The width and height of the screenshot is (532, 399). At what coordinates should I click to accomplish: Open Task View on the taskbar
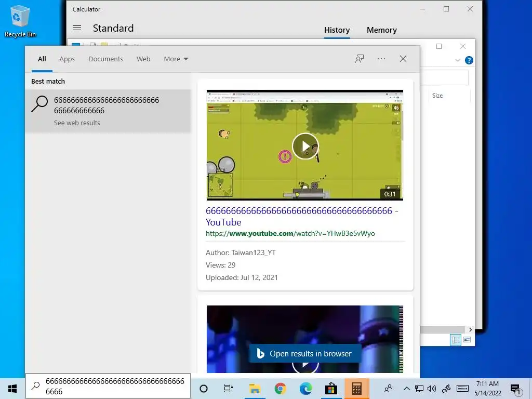click(x=229, y=389)
